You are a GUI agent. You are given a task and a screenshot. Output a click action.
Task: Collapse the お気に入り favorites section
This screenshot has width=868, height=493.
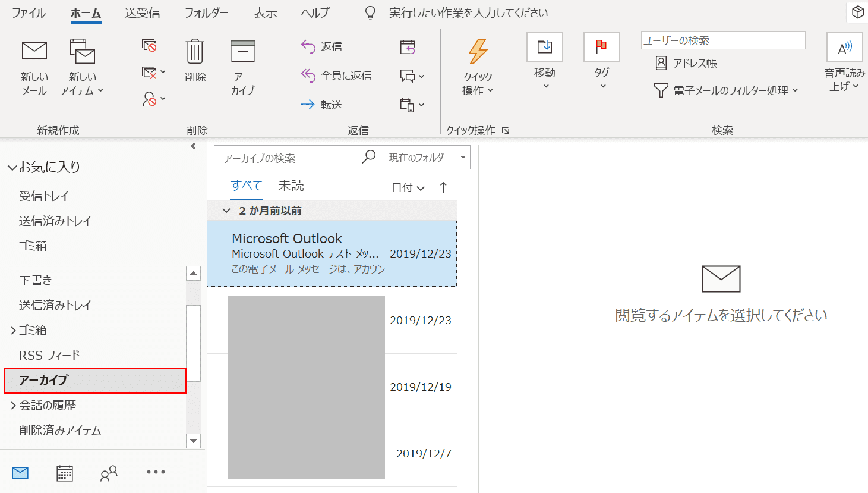12,168
